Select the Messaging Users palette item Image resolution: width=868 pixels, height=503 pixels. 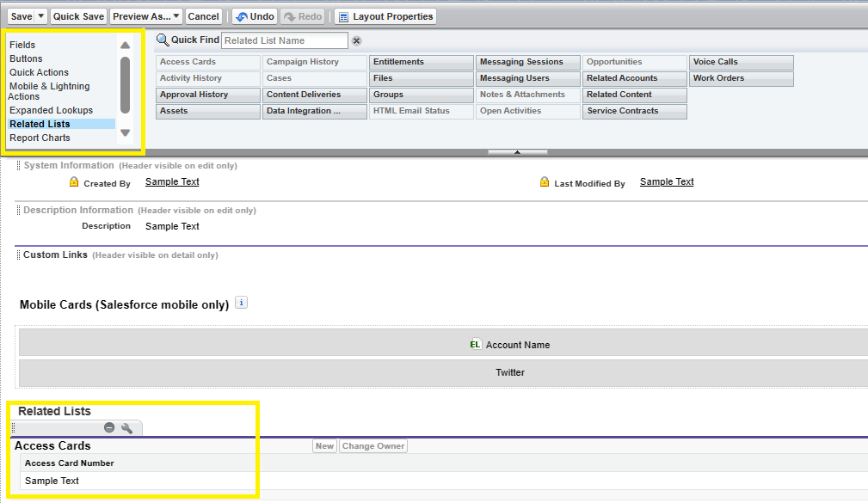[x=528, y=78]
